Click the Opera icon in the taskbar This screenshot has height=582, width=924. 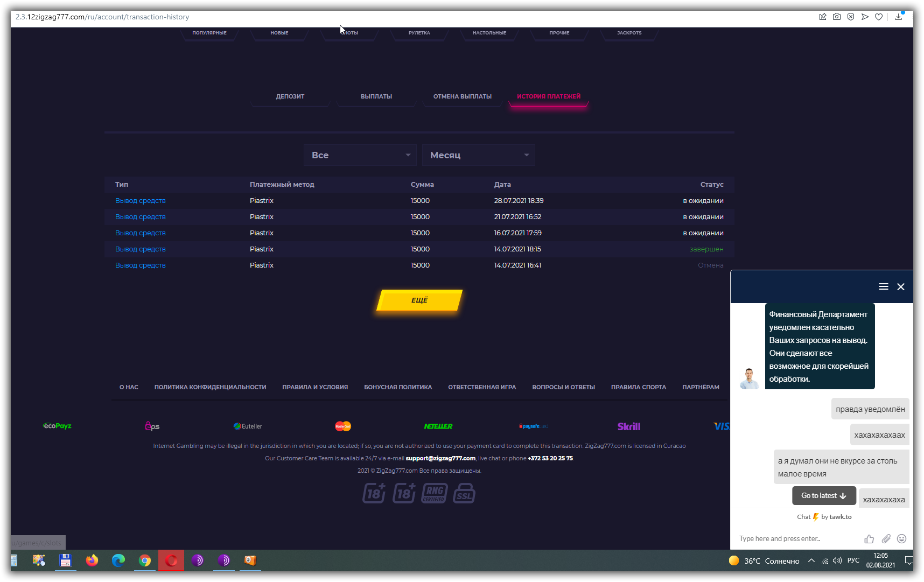tap(171, 560)
